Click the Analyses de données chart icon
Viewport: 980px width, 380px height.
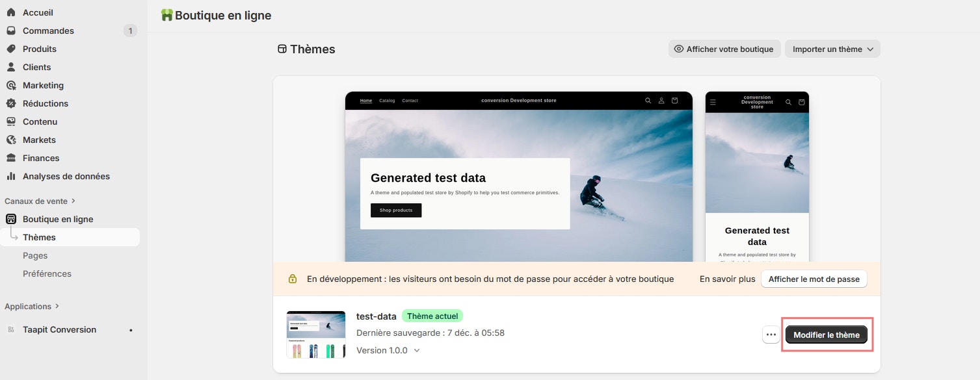10,176
